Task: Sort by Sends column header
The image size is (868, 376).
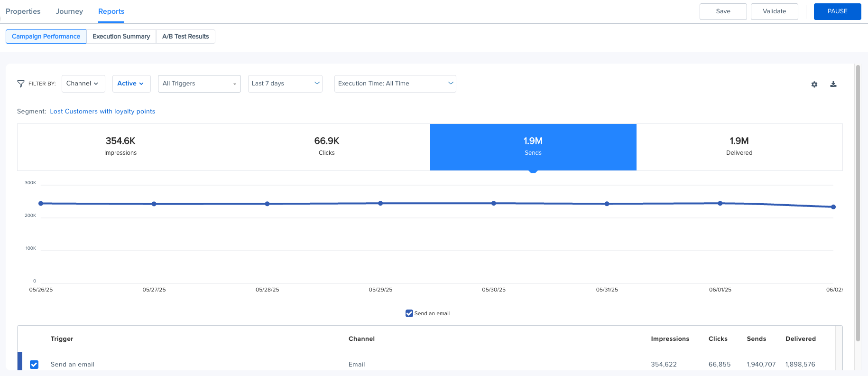Action: (x=757, y=339)
